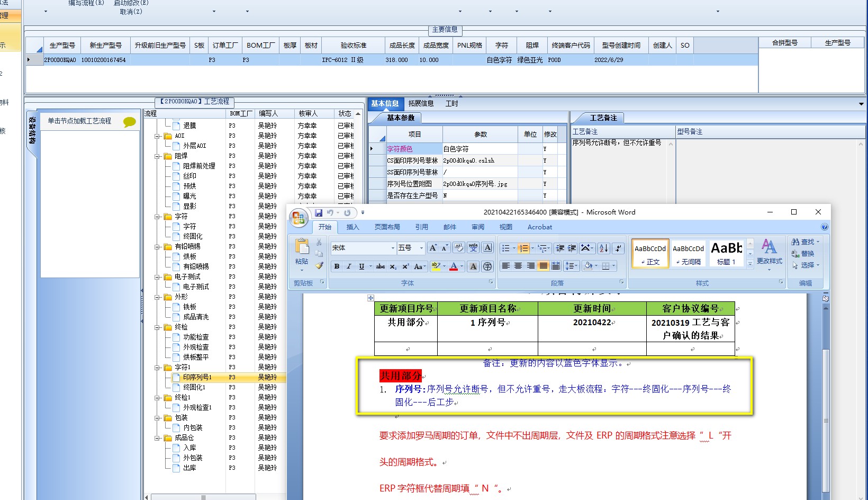
Task: Click the Phonetic Guide (wén) icon
Action: 473,247
